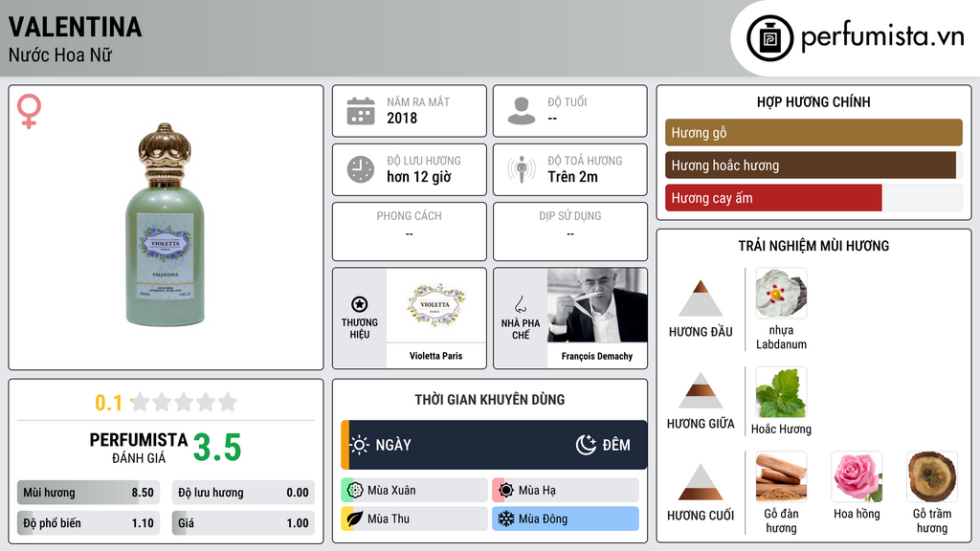Click the Hương cuối pyramid icon

click(x=701, y=482)
